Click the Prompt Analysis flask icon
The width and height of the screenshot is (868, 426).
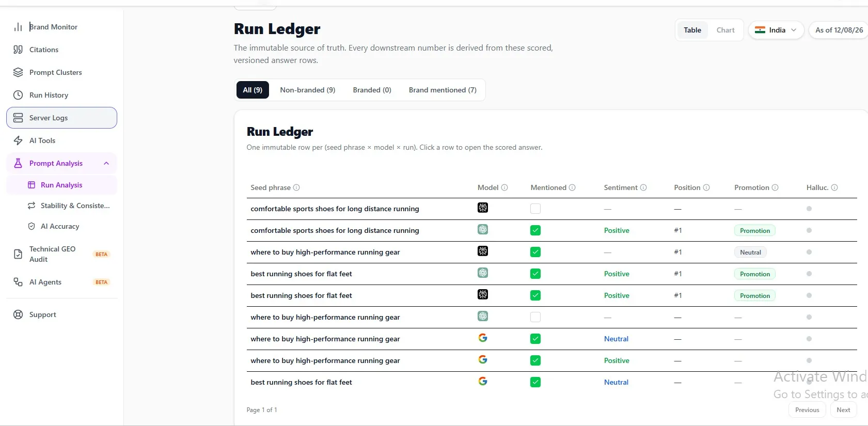point(18,163)
